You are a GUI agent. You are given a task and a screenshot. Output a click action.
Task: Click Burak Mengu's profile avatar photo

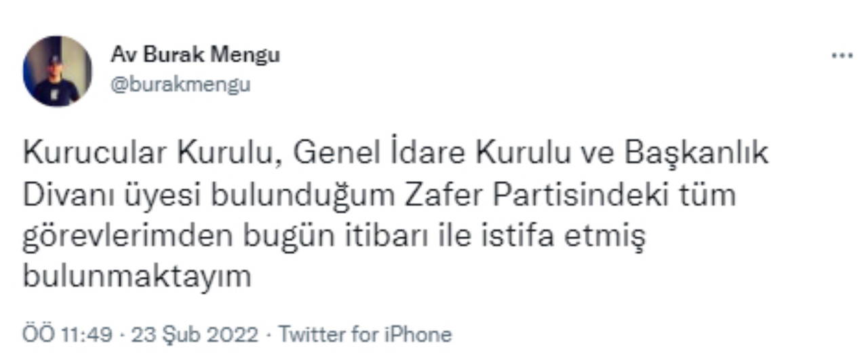[x=57, y=71]
